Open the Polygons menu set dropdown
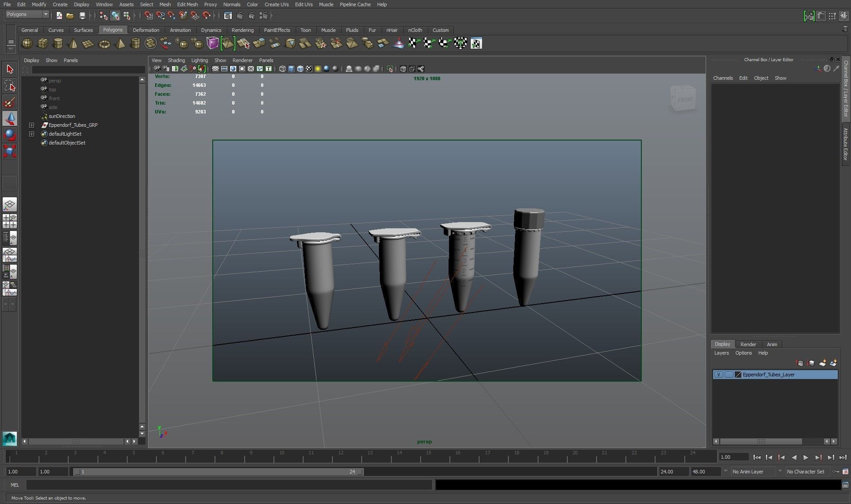Viewport: 851px width, 504px height. (45, 14)
